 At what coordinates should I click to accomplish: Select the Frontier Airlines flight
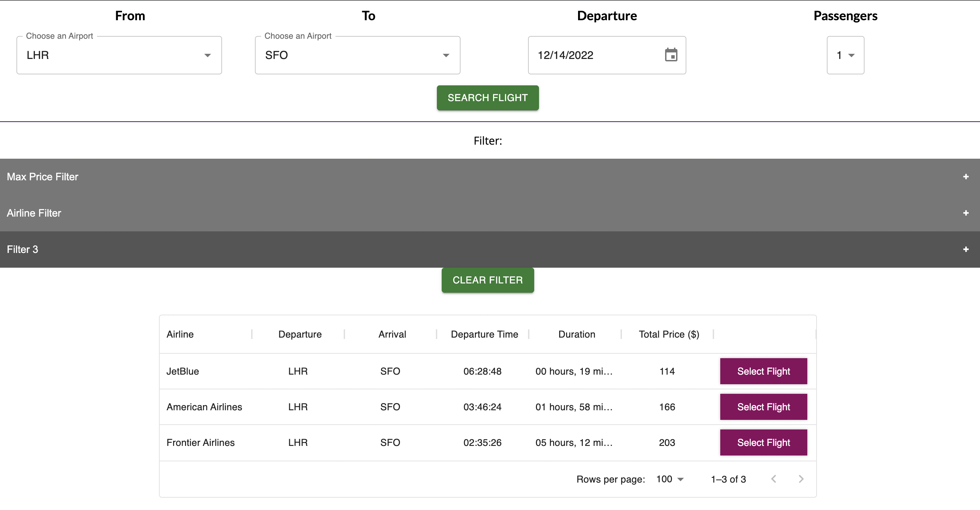(763, 442)
